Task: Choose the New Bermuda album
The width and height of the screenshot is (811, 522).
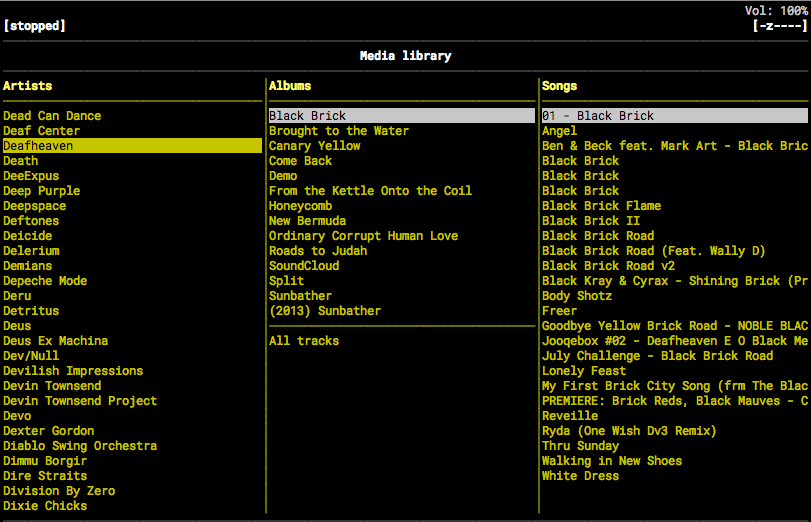Action: pyautogui.click(x=307, y=221)
